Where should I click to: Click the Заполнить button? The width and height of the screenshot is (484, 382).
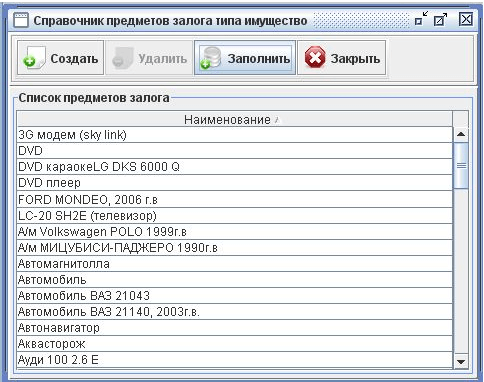click(x=245, y=58)
